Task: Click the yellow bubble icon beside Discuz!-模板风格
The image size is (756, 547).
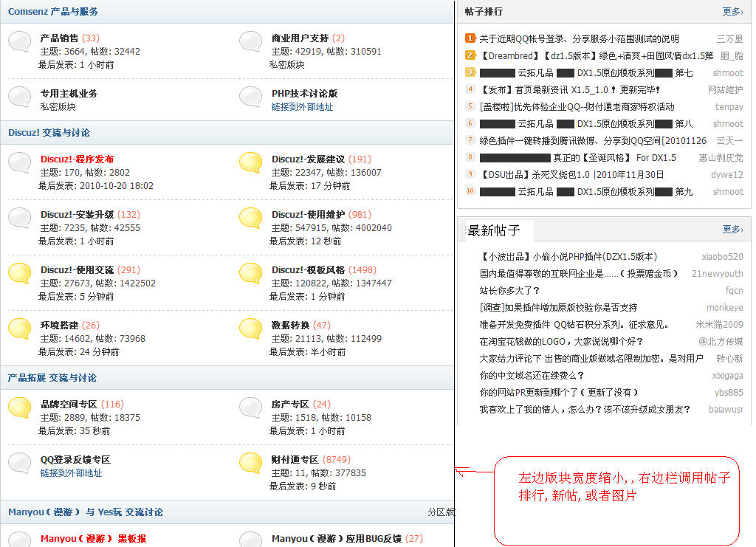Action: coord(251,274)
